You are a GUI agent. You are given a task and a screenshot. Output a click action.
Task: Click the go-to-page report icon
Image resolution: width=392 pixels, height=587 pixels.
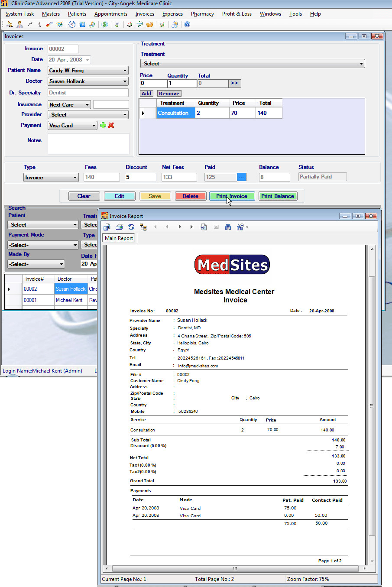(204, 227)
